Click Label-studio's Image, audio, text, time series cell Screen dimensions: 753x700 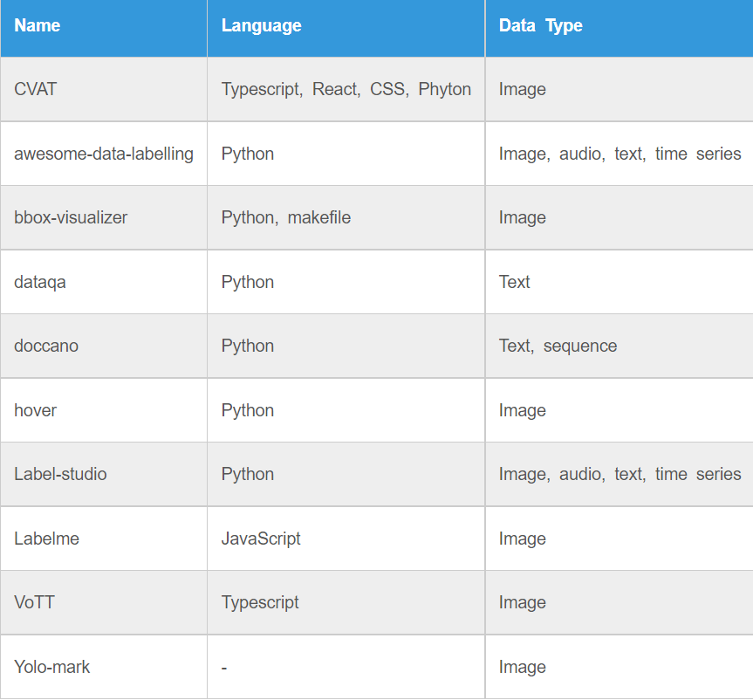point(621,474)
